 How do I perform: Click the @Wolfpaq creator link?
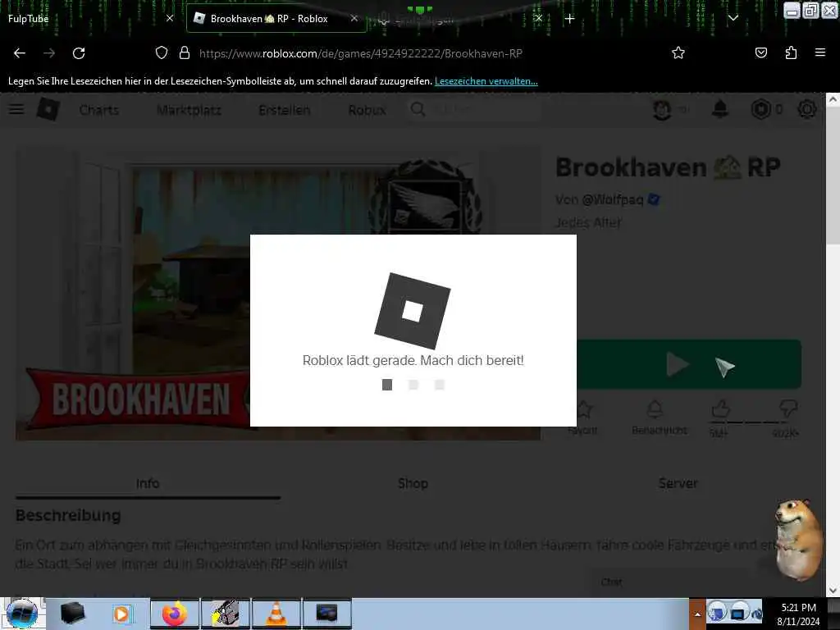pyautogui.click(x=612, y=200)
